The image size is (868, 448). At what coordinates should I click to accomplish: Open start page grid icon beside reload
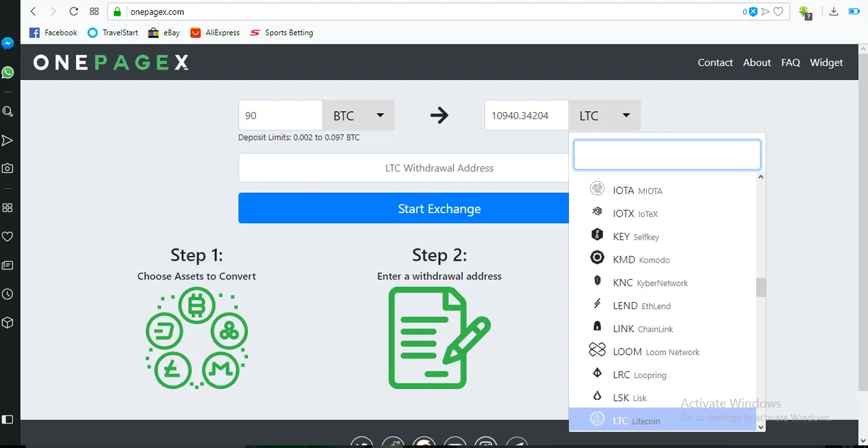94,12
